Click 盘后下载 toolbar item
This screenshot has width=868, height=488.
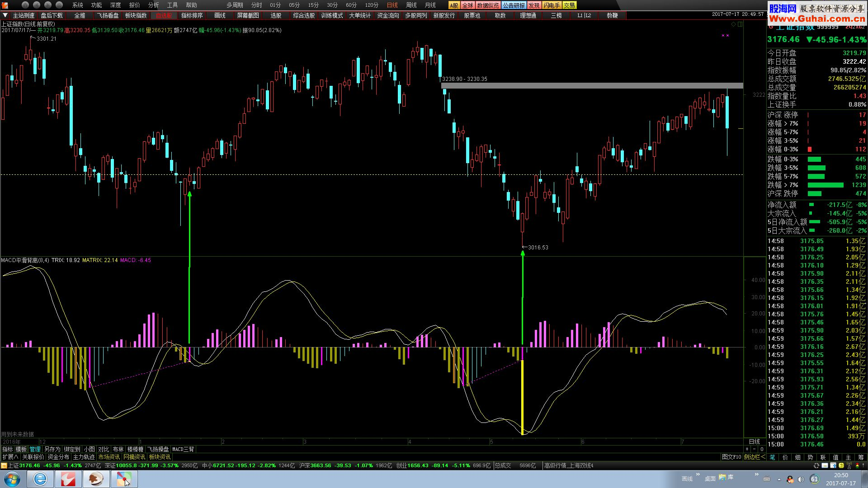[x=52, y=15]
